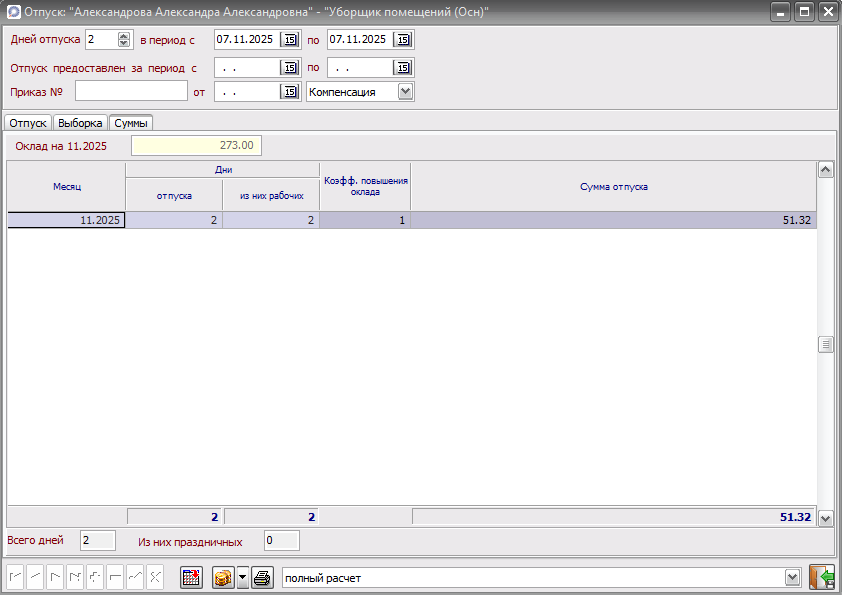
Task: Open calendar for order date field
Action: (x=290, y=92)
